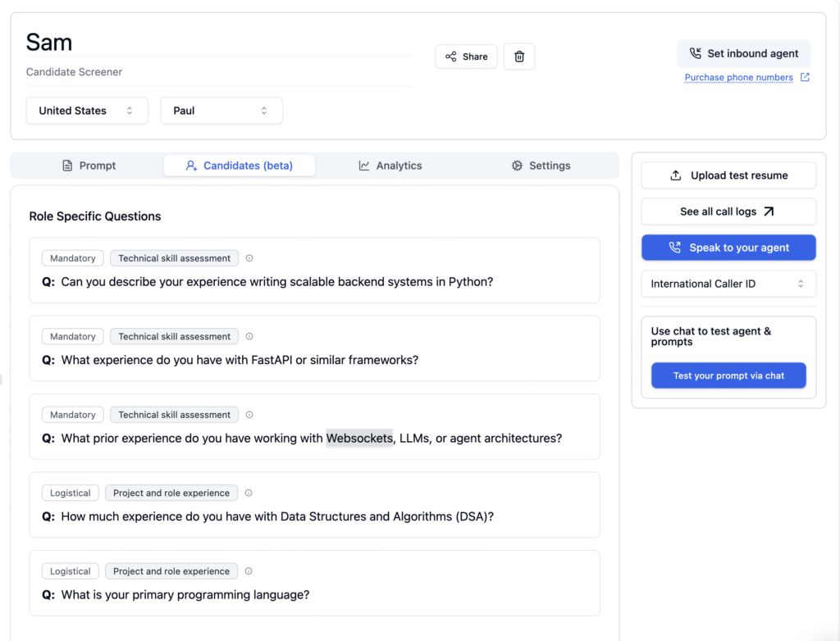Click the document icon on Prompt tab

tap(67, 166)
